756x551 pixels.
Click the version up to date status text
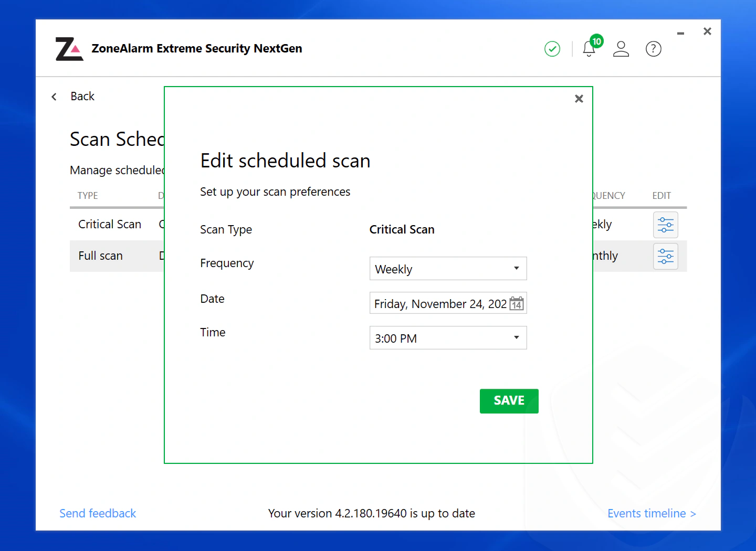tap(372, 513)
